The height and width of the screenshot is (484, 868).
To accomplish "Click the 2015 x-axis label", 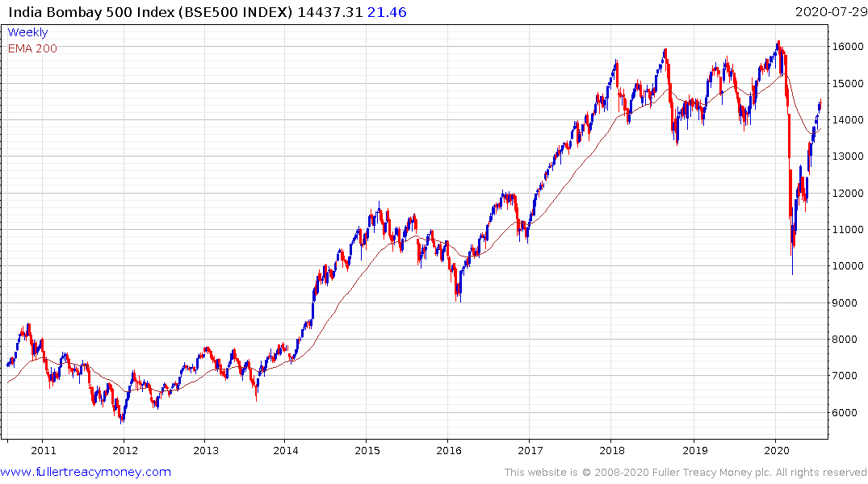I will 367,450.
